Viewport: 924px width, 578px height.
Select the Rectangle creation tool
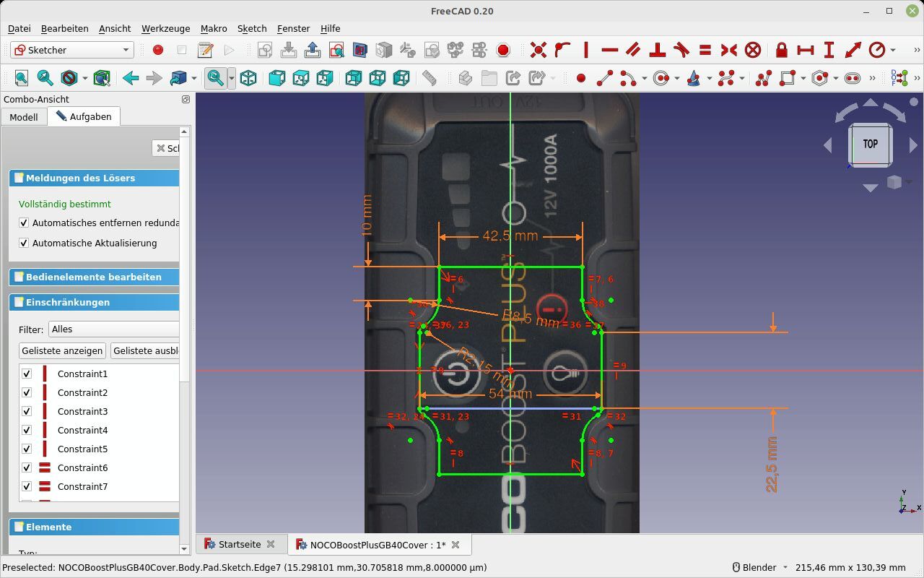point(787,78)
